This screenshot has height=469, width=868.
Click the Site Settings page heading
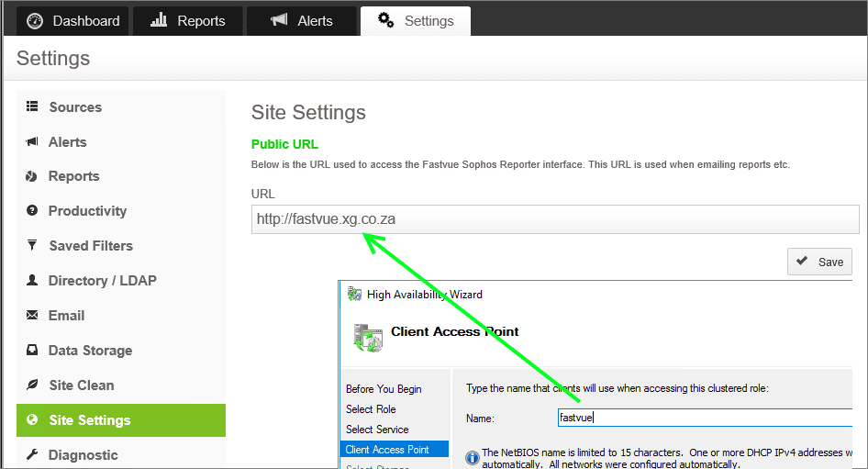[x=308, y=112]
